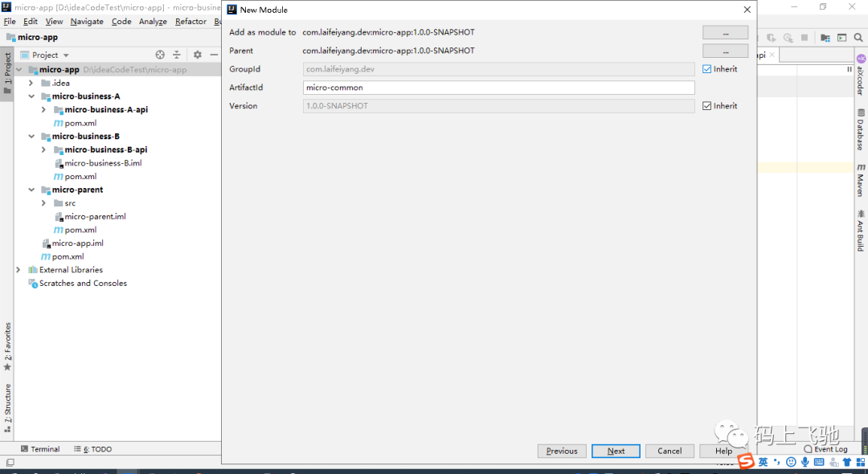Open the Navigate menu
The width and height of the screenshot is (868, 474).
tap(87, 22)
